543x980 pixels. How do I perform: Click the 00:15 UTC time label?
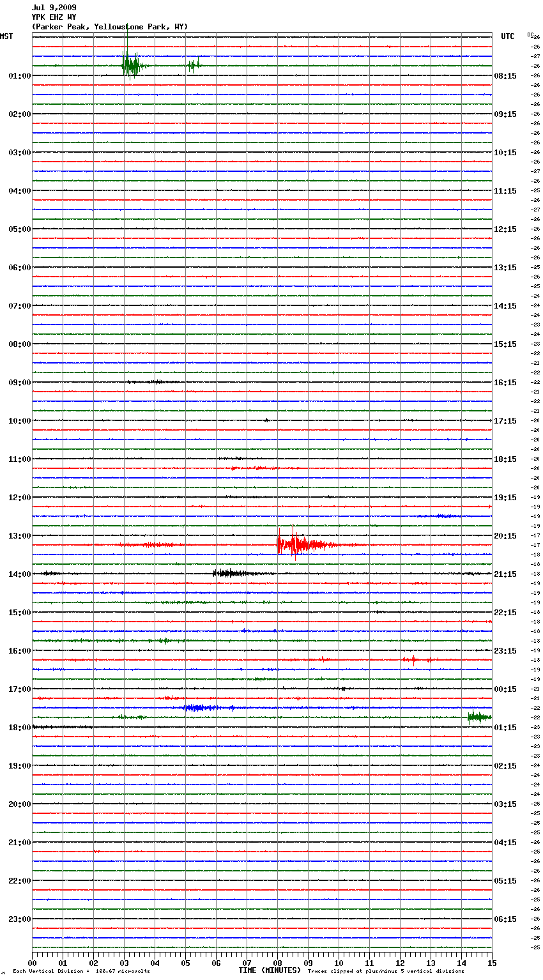(505, 689)
